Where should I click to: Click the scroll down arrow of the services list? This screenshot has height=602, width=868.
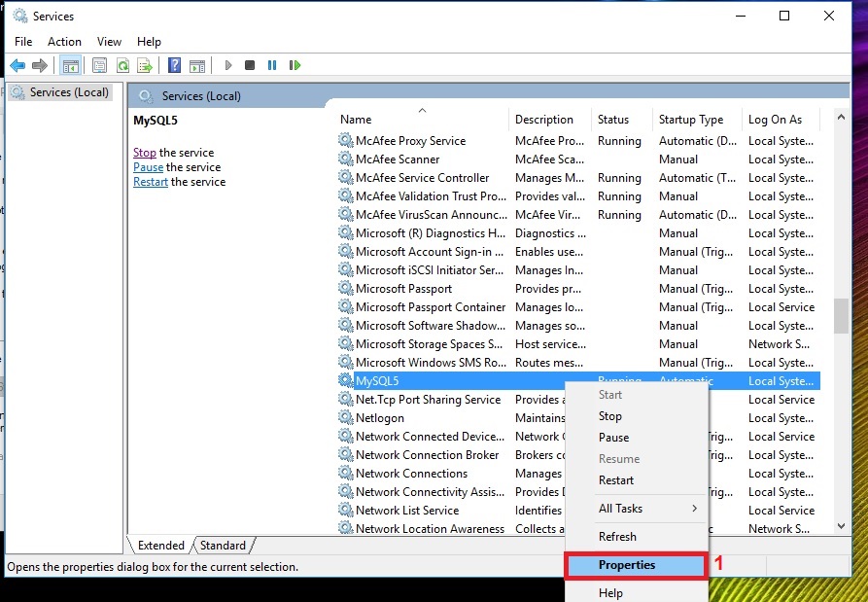[x=842, y=526]
